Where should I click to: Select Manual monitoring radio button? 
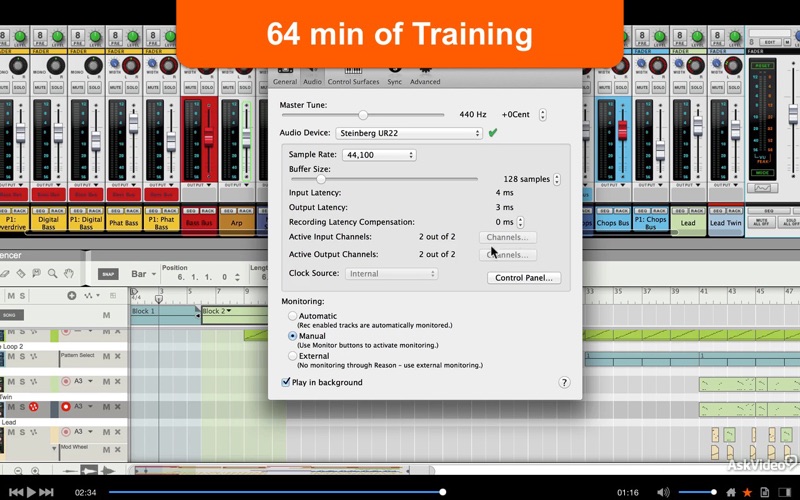click(292, 336)
